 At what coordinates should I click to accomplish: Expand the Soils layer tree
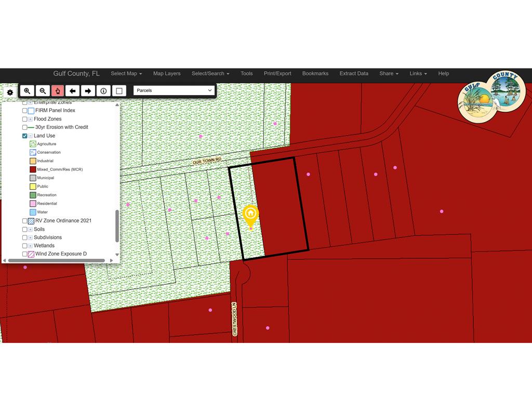30,229
